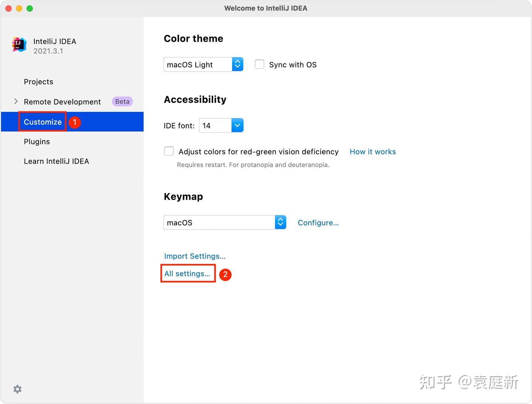This screenshot has height=404, width=532.
Task: Open the IDE font size dropdown arrow
Action: [238, 126]
